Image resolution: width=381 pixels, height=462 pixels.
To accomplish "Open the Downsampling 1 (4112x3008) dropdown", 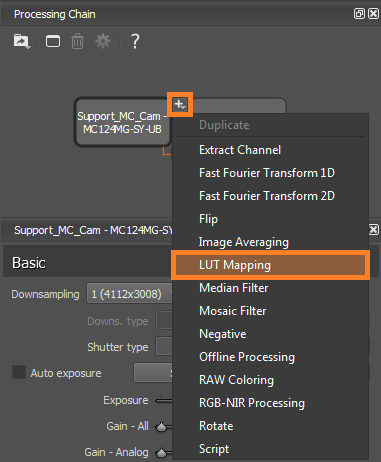I will 130,294.
